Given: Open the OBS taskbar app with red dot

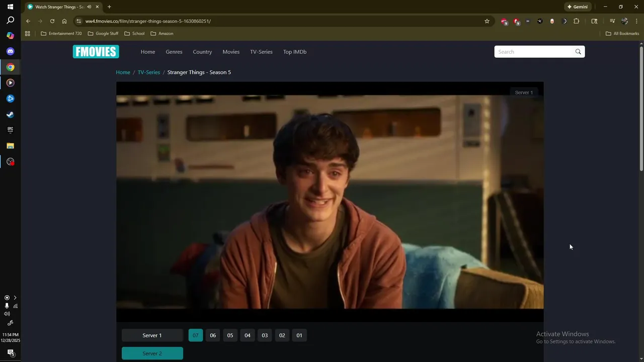Looking at the screenshot, I should pos(10,161).
